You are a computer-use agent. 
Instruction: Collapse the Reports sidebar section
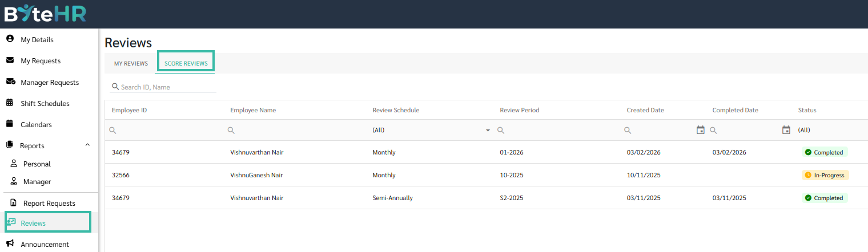point(87,145)
